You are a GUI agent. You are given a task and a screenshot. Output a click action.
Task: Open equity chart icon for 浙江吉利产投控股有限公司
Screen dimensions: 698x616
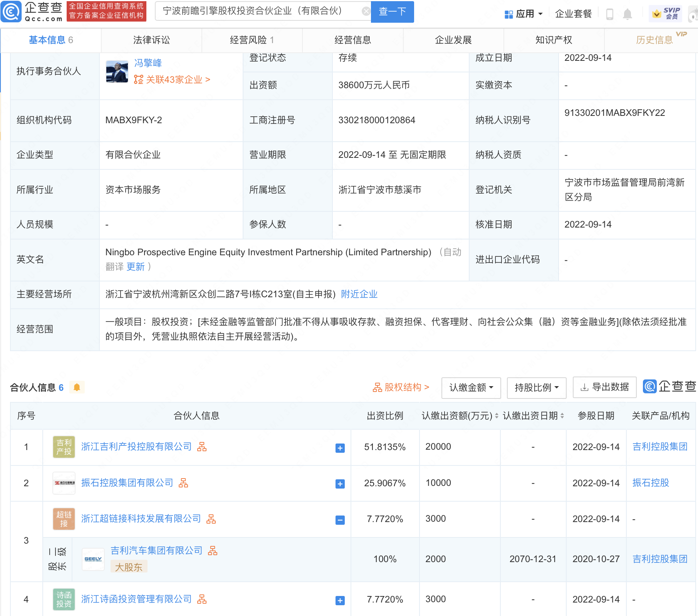[202, 447]
